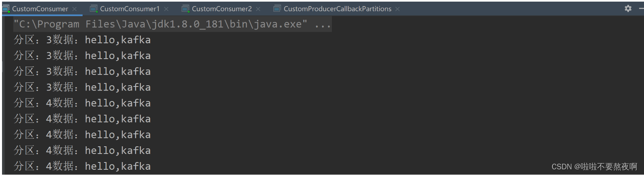Click the ellipsis after java.exe path
Viewport: 644px width, 175px height.
click(323, 25)
